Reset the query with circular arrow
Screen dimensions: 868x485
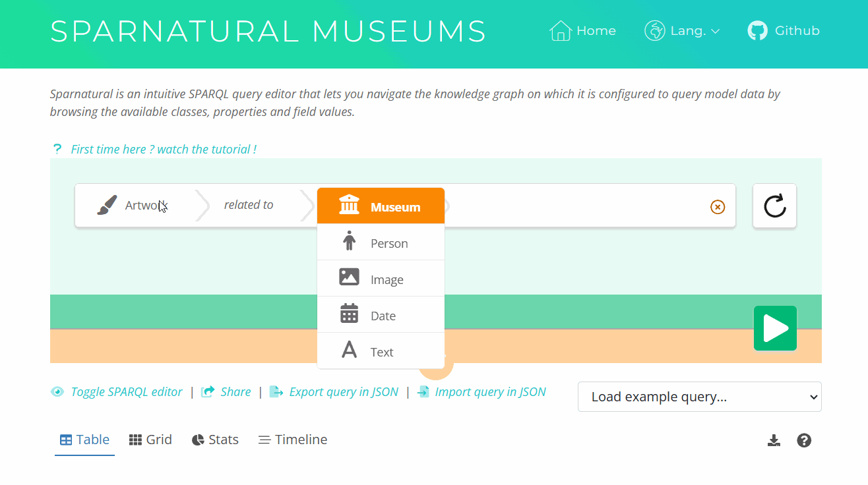774,206
